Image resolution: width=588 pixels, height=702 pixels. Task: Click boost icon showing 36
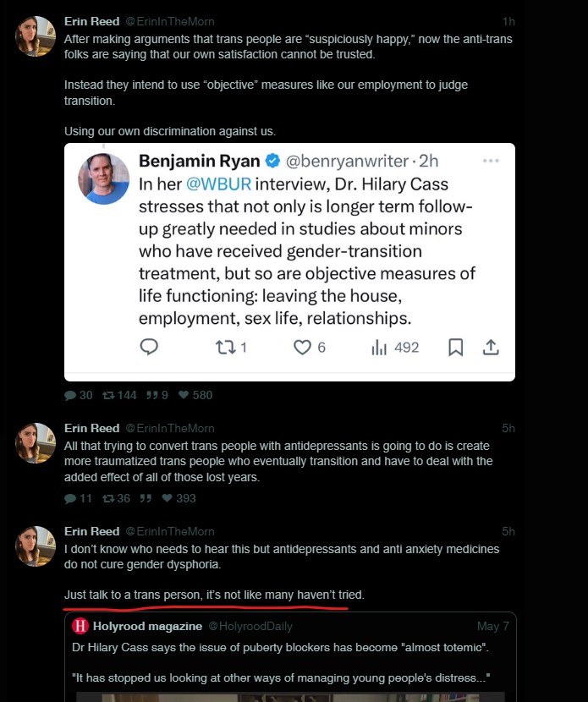107,498
